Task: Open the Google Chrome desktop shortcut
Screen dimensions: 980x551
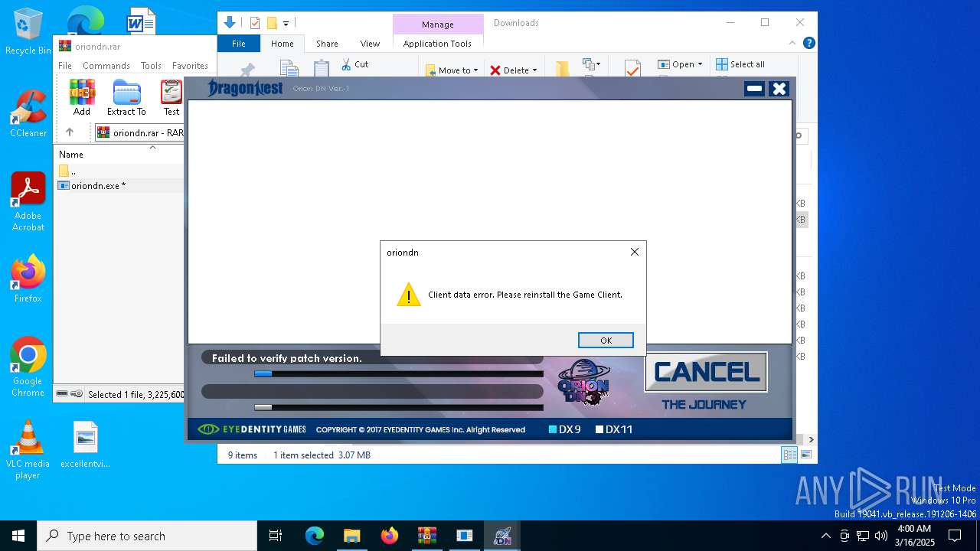Action: click(x=28, y=367)
